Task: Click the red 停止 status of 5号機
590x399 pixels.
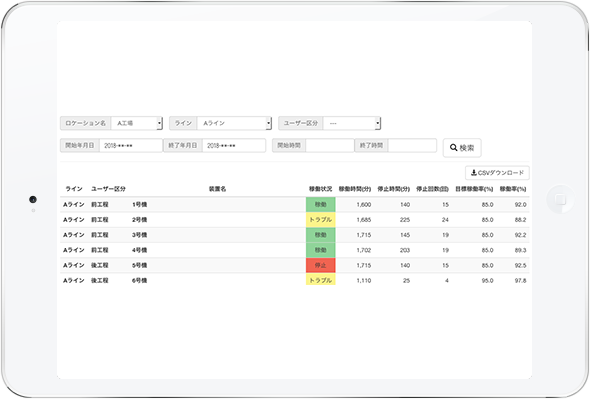Action: click(x=321, y=265)
